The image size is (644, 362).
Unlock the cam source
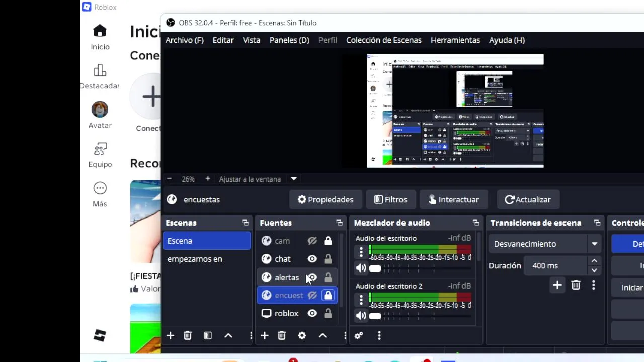pos(328,241)
